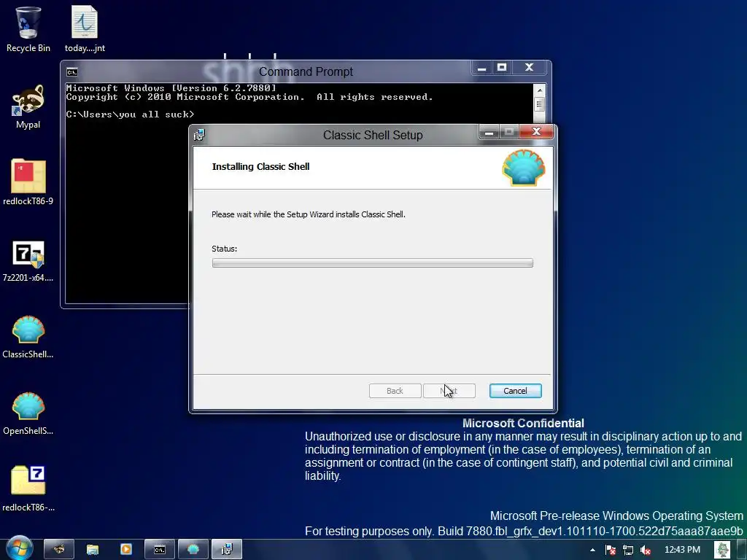Click the Classic Shell shell logo in the installer
This screenshot has width=747, height=560.
point(524,168)
